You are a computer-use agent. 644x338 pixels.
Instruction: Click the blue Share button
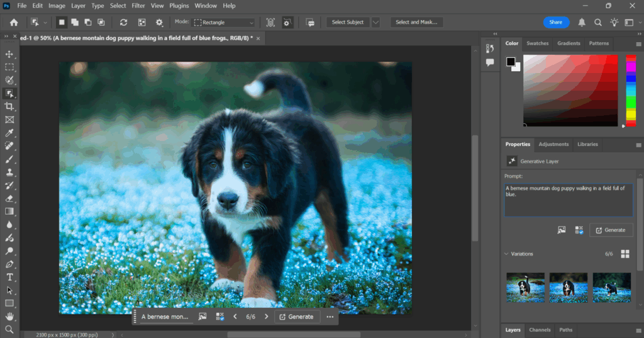pos(556,22)
